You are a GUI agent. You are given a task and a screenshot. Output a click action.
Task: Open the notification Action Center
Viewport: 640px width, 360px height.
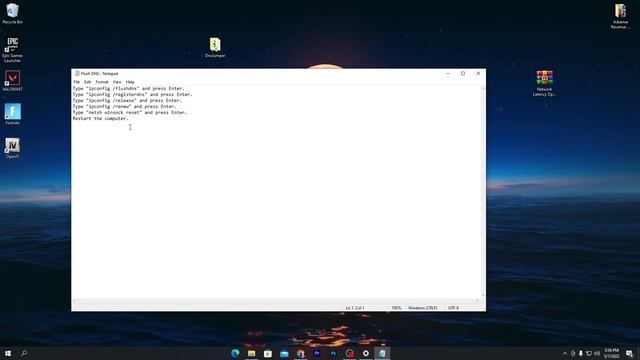629,353
